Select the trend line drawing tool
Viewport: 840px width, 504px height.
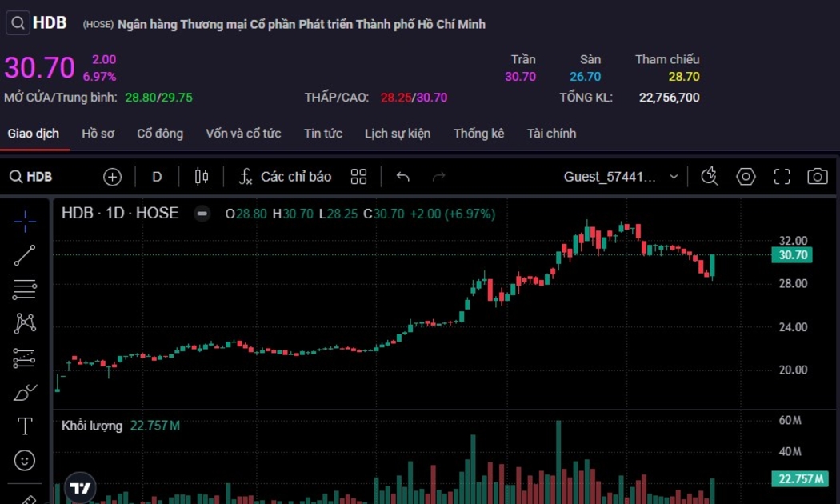25,255
